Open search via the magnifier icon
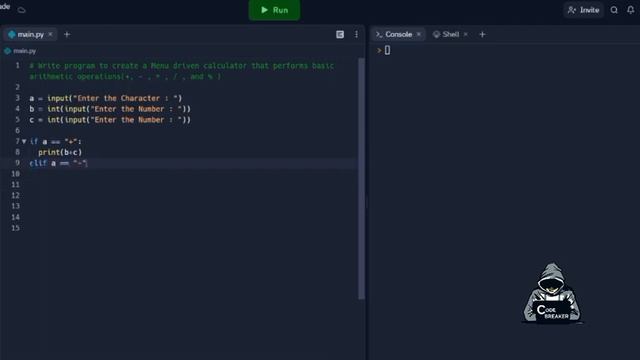 point(614,10)
